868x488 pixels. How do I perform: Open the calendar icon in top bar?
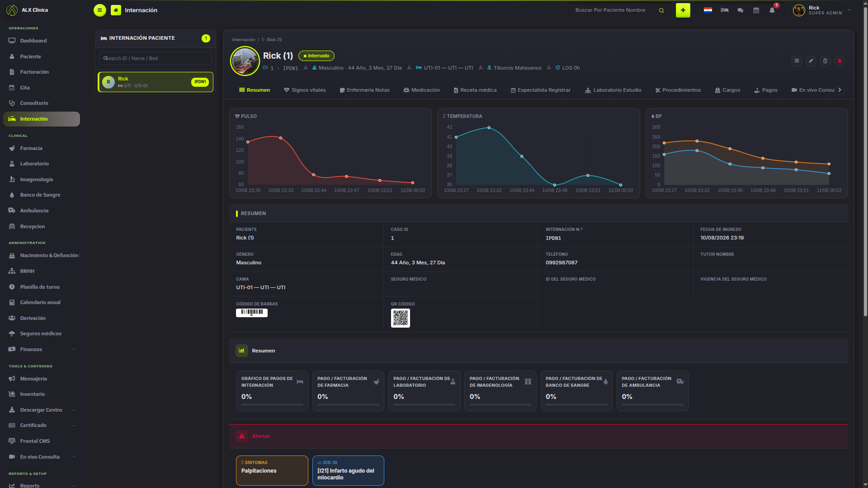click(756, 10)
